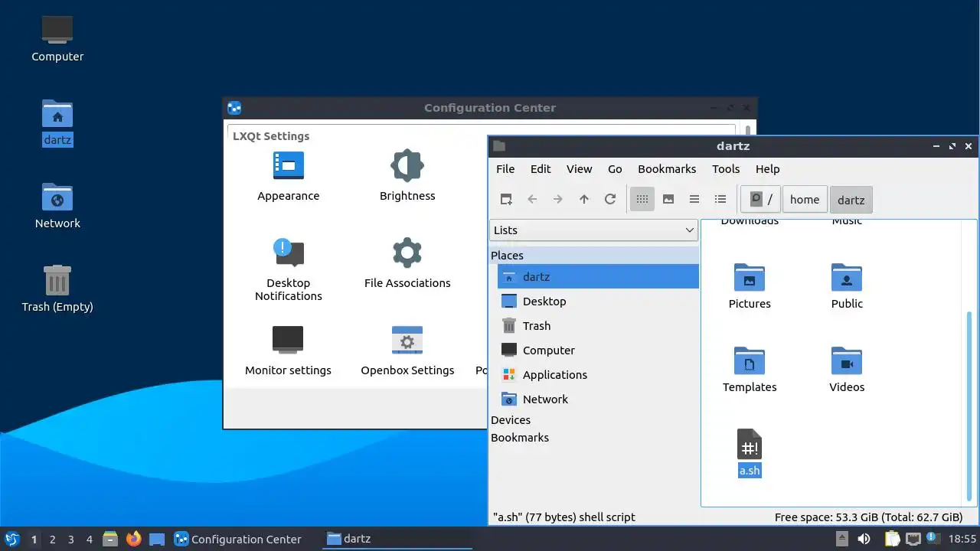
Task: Open the View menu
Action: pyautogui.click(x=579, y=169)
